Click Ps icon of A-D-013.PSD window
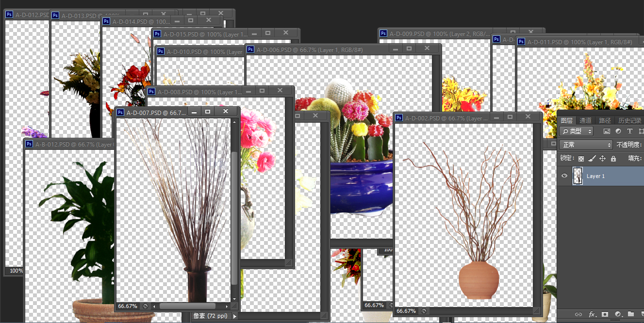The width and height of the screenshot is (644, 323). (x=55, y=16)
